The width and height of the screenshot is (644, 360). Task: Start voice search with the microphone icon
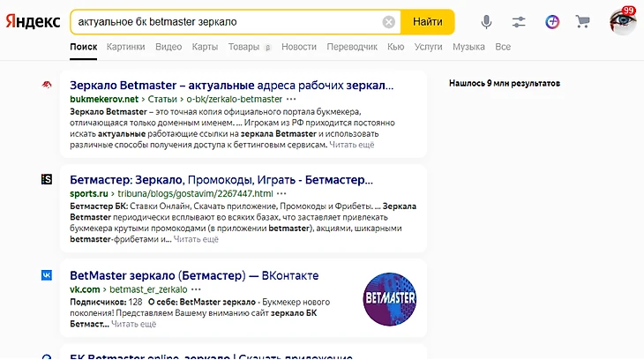pyautogui.click(x=486, y=22)
